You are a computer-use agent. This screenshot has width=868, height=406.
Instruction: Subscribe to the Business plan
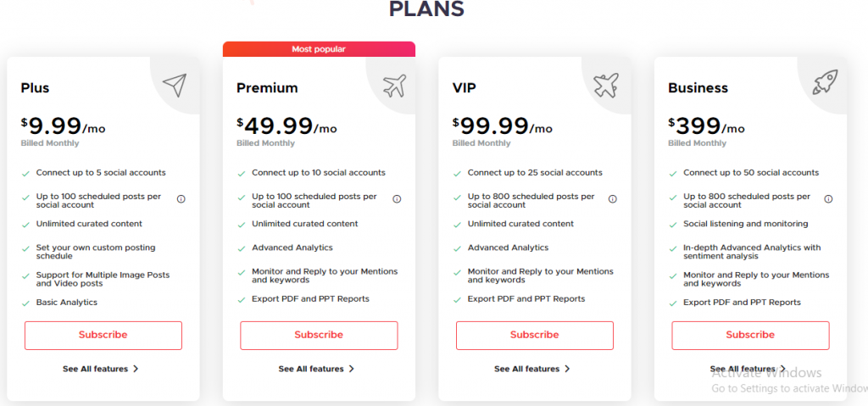click(x=751, y=335)
